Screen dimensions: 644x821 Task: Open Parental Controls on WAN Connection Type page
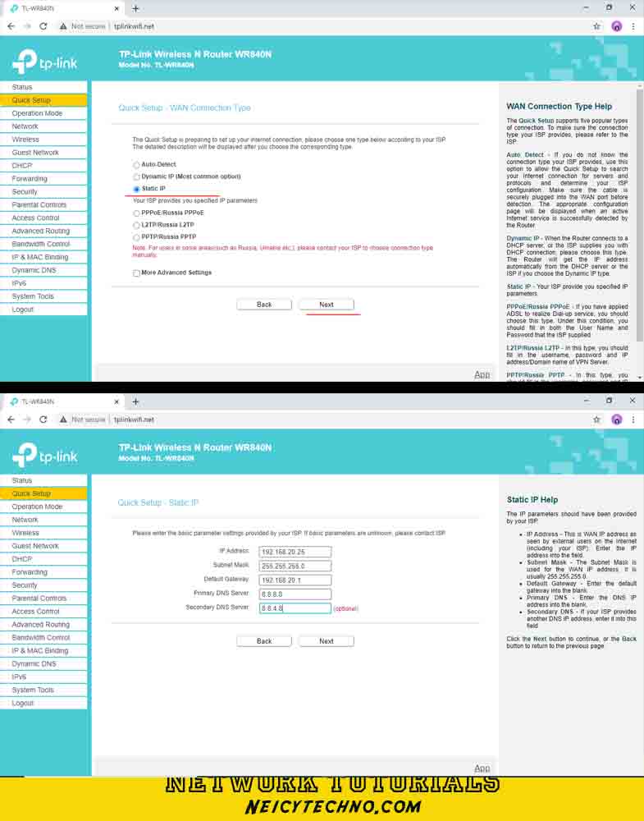[43, 204]
